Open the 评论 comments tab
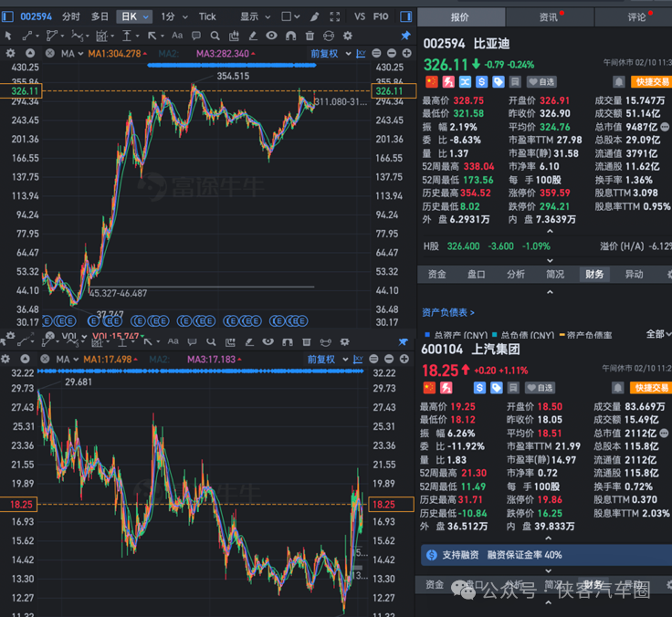The image size is (672, 617). pos(636,16)
